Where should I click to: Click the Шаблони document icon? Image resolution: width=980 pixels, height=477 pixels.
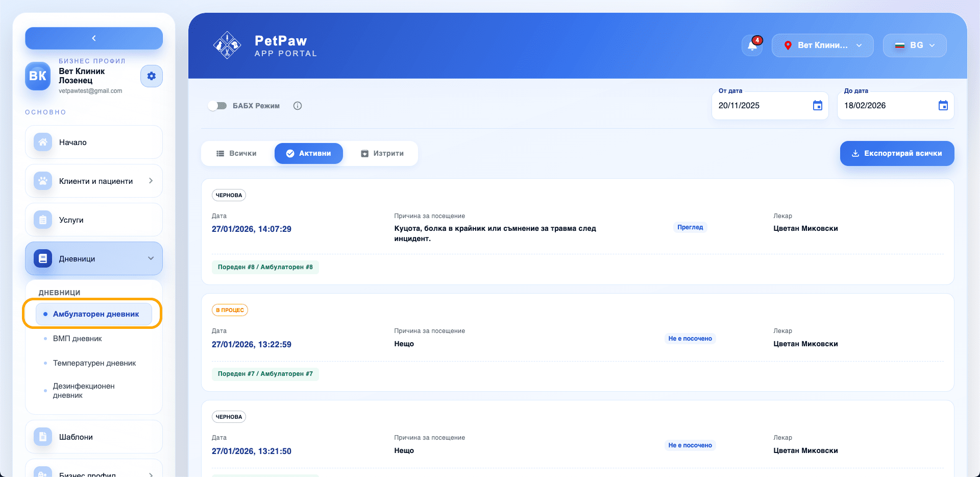click(43, 437)
